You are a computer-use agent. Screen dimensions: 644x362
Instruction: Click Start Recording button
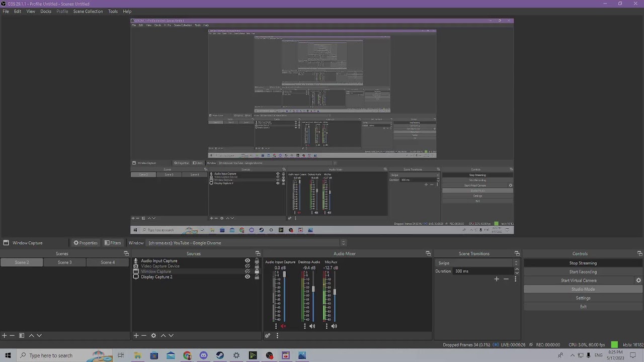point(583,271)
